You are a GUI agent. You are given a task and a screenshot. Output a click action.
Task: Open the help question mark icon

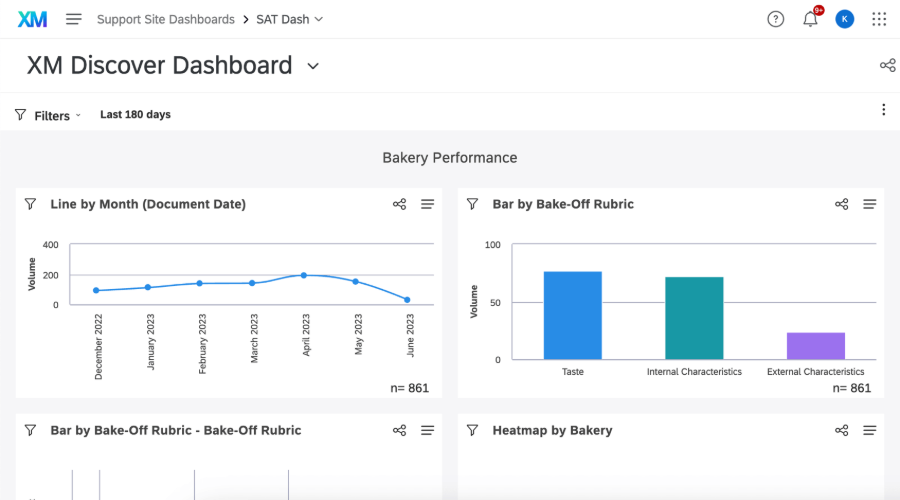tap(775, 19)
